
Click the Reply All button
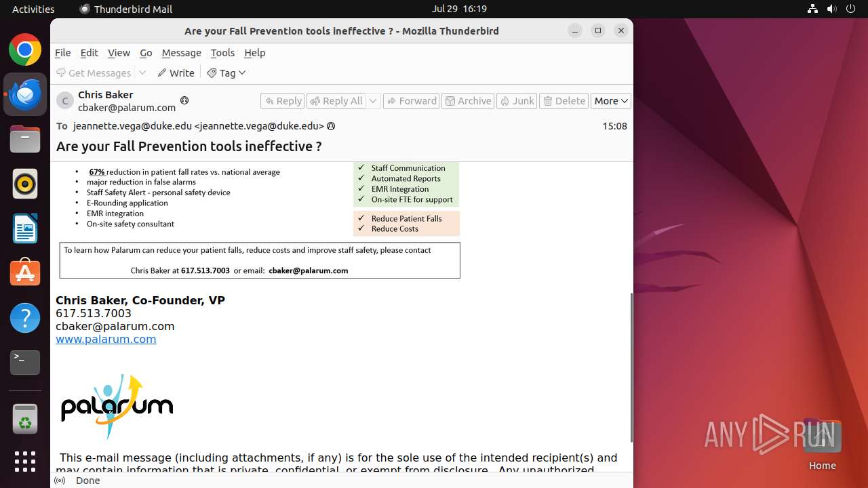(336, 101)
